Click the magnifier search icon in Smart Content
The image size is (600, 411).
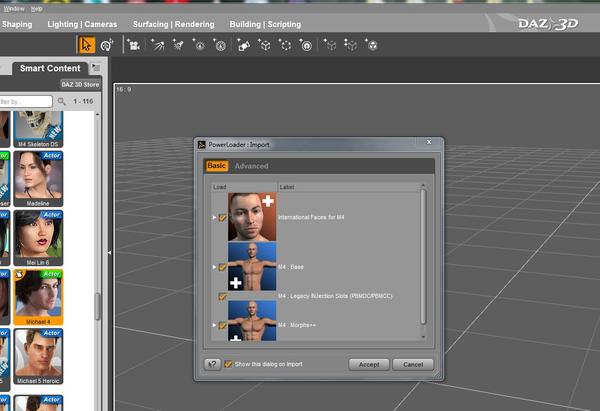(x=61, y=101)
